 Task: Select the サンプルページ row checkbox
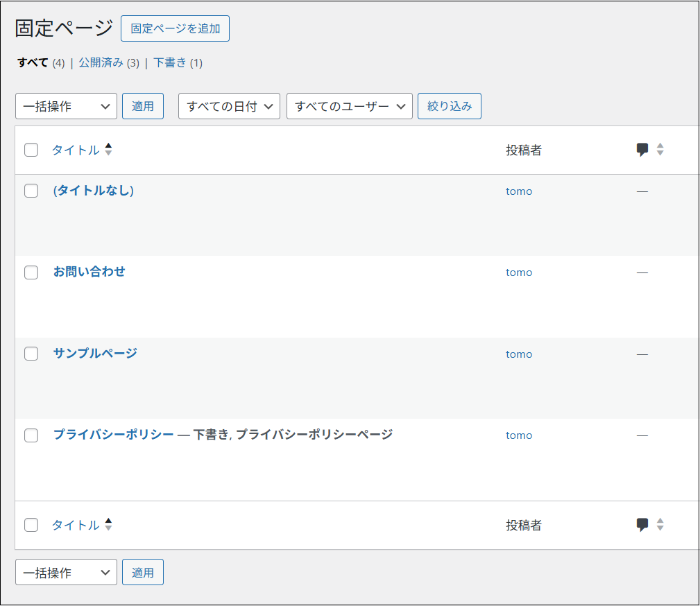pyautogui.click(x=31, y=354)
